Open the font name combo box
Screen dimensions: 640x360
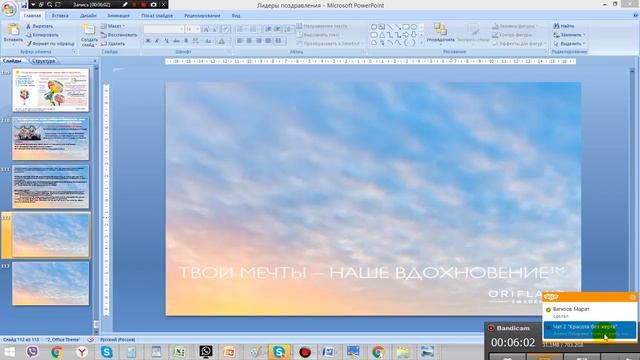point(164,29)
